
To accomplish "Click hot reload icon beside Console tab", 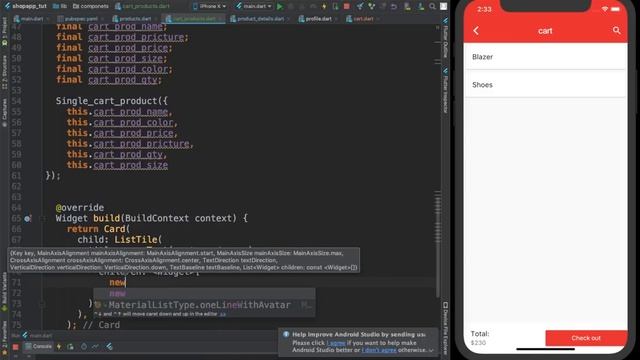I will click(x=59, y=347).
